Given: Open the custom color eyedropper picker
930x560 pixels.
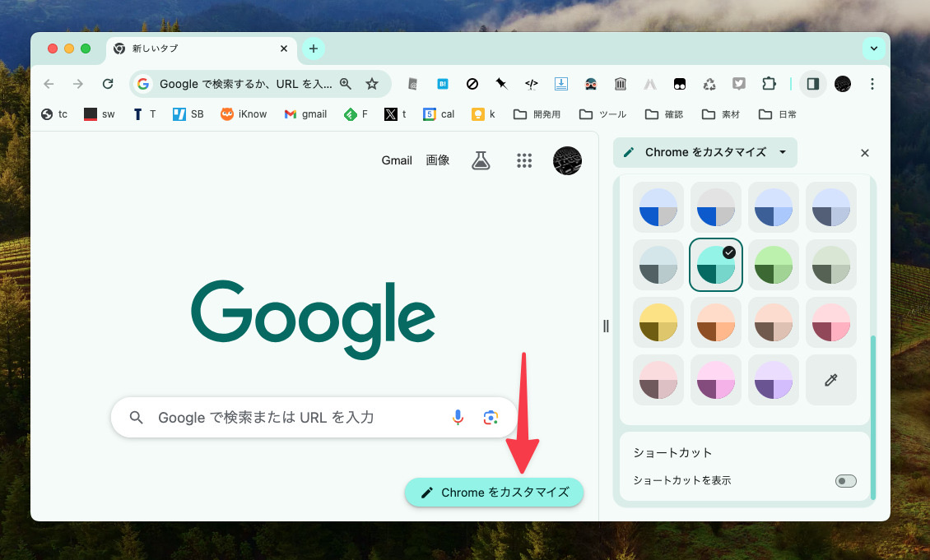Looking at the screenshot, I should (830, 379).
